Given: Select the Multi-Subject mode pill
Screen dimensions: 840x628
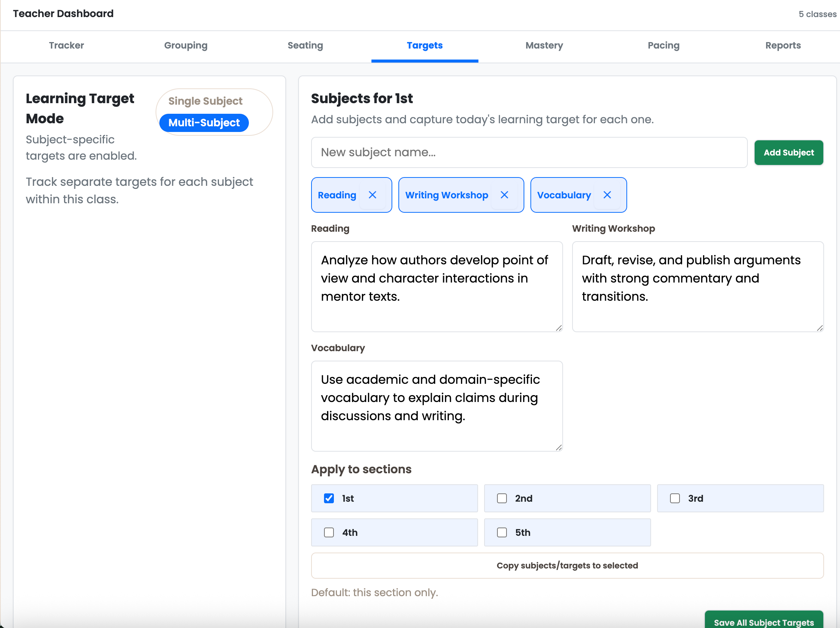Looking at the screenshot, I should point(203,122).
